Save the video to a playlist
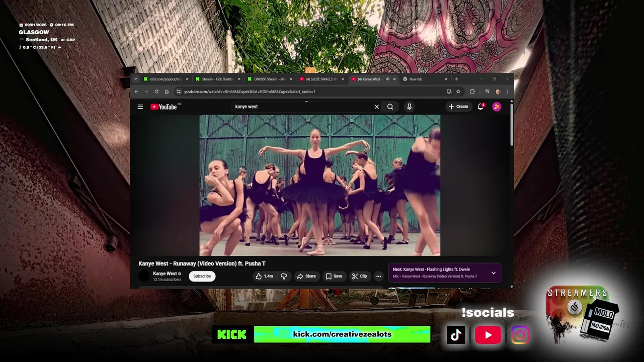 [x=334, y=276]
